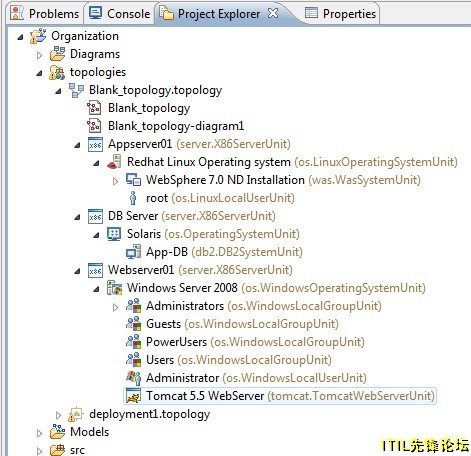
Task: Expand the Models folder
Action: (x=39, y=433)
